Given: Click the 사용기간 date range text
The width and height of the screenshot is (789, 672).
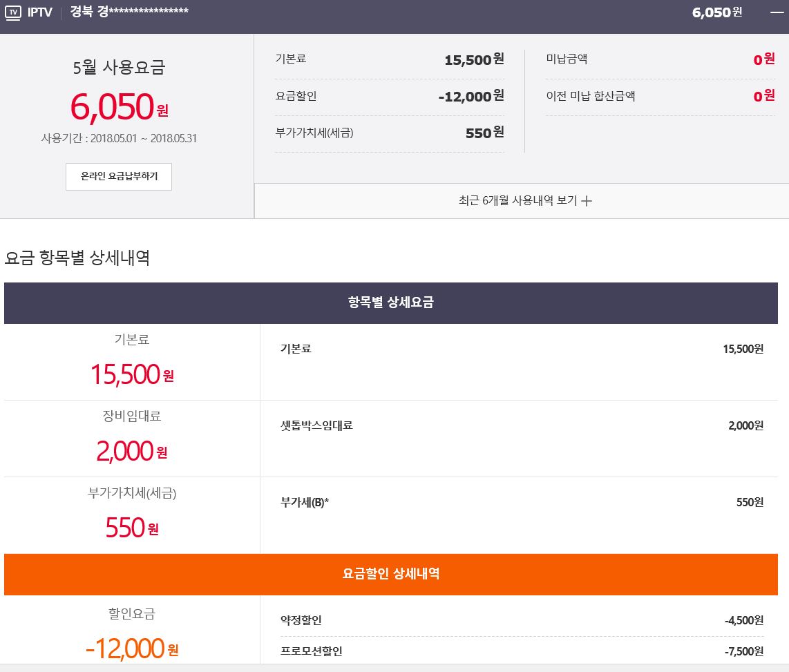Looking at the screenshot, I should [119, 138].
